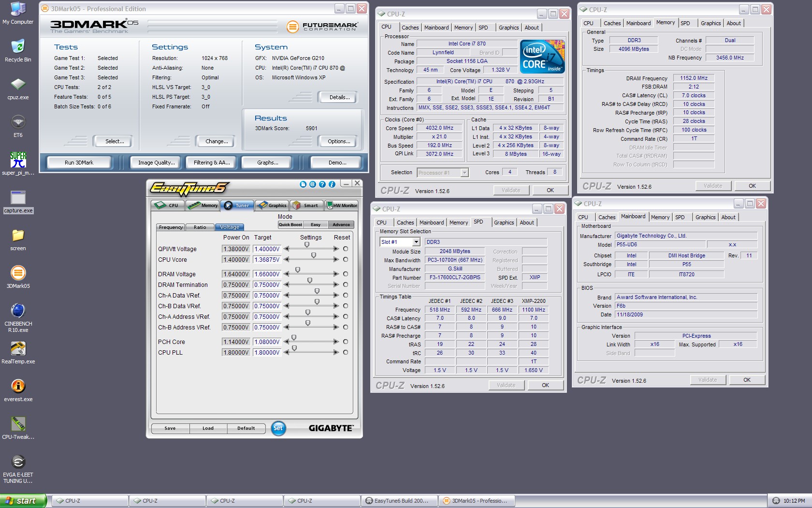812x508 pixels.
Task: Increase CPU PLL with right arrow
Action: coord(336,352)
